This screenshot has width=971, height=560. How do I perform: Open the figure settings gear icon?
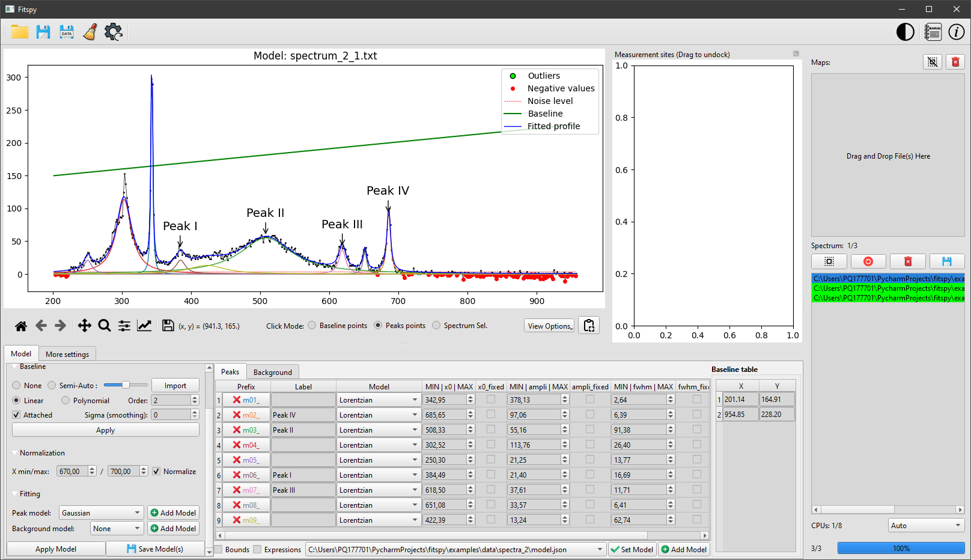pyautogui.click(x=114, y=32)
